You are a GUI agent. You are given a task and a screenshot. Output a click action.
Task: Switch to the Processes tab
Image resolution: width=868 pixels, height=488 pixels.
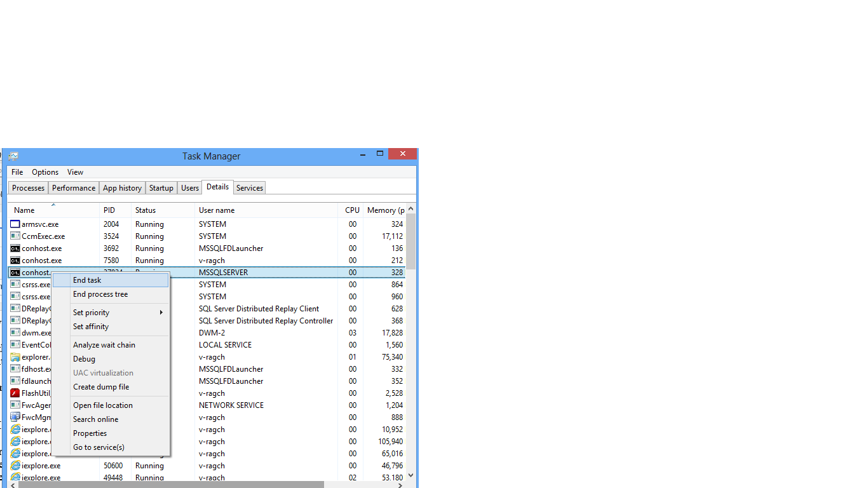tap(29, 188)
